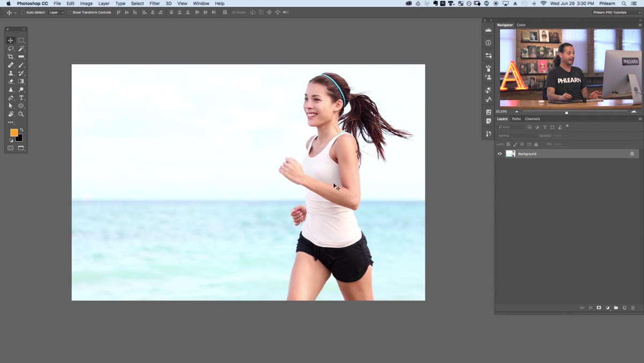Viewport: 644px width, 363px height.
Task: Select the Hand tool
Action: (x=10, y=114)
